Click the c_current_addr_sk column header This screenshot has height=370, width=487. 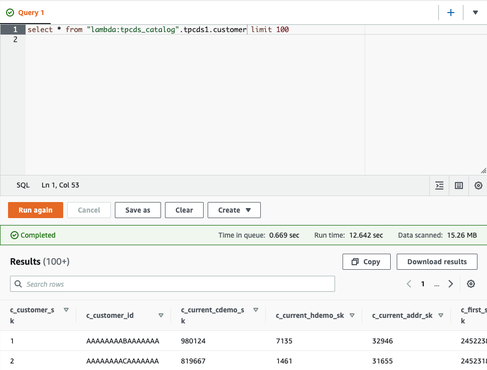point(402,315)
